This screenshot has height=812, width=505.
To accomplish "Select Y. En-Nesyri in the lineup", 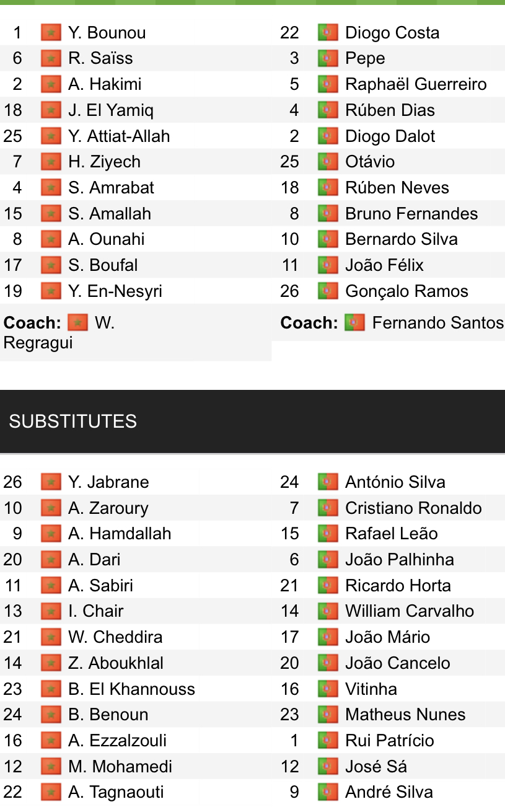I will click(115, 291).
